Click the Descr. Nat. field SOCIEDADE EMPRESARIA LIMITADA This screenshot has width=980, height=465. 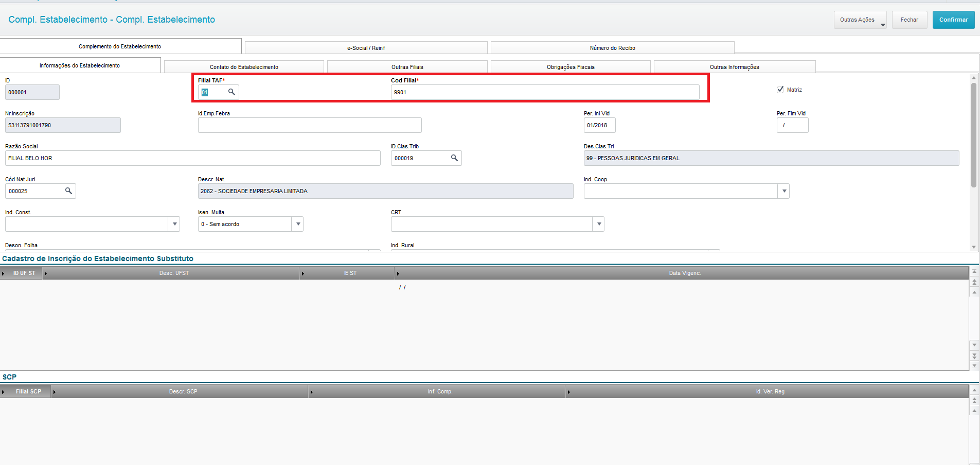(x=385, y=191)
